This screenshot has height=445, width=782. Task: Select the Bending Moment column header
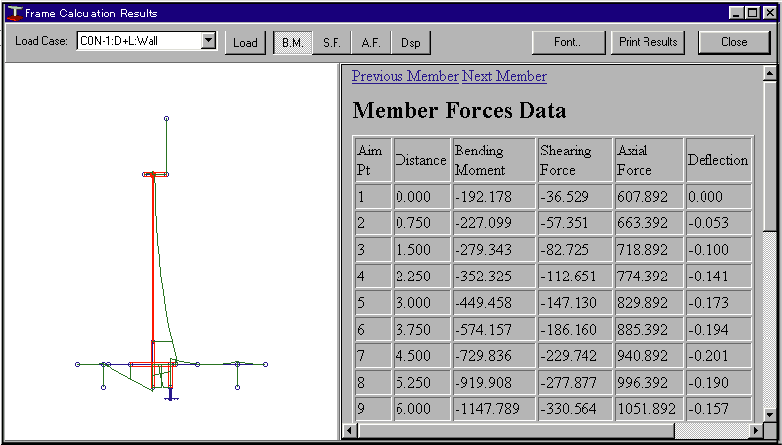click(493, 160)
